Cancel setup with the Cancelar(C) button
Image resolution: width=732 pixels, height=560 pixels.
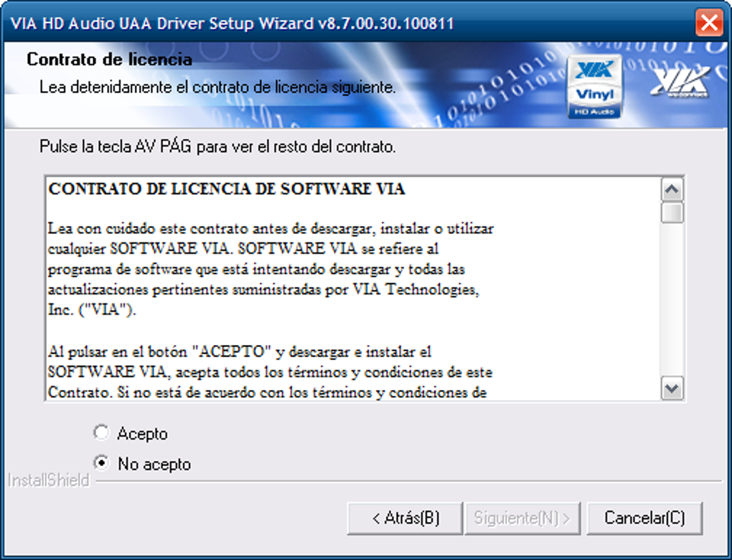tap(644, 518)
